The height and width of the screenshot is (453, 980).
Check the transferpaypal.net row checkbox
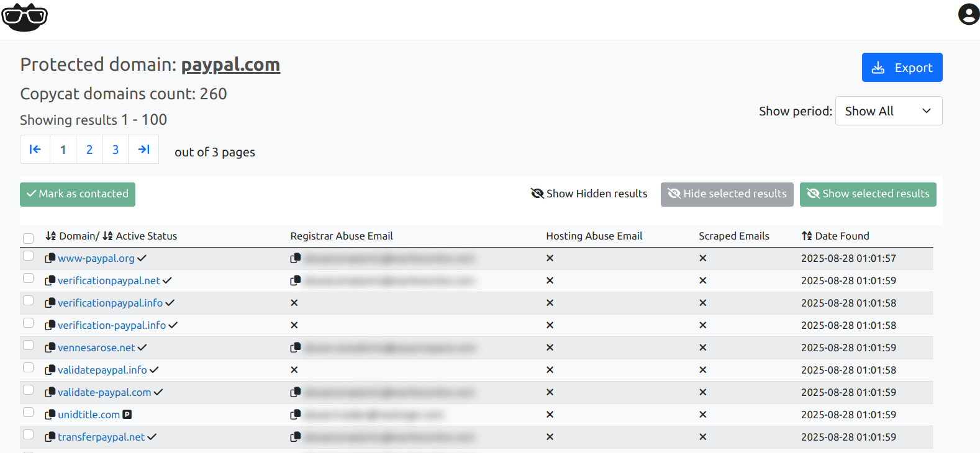click(x=28, y=434)
